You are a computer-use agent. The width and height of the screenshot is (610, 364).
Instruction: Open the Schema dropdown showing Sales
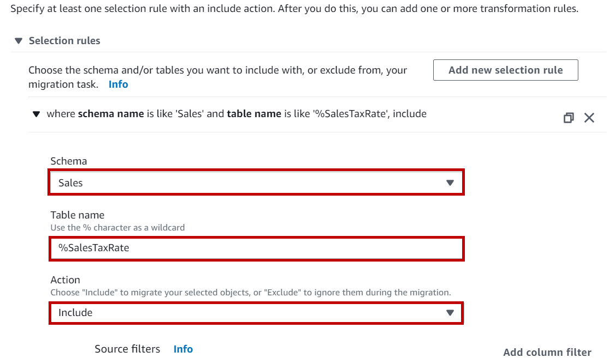tap(256, 183)
